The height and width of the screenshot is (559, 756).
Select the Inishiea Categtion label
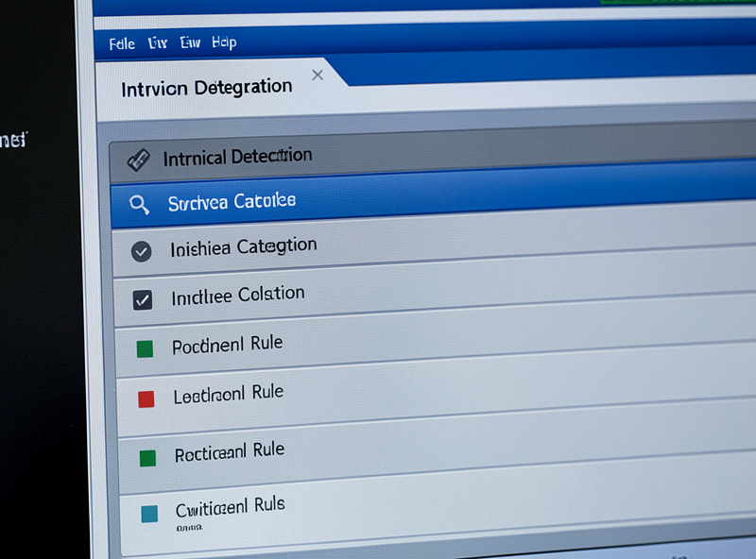pos(244,247)
